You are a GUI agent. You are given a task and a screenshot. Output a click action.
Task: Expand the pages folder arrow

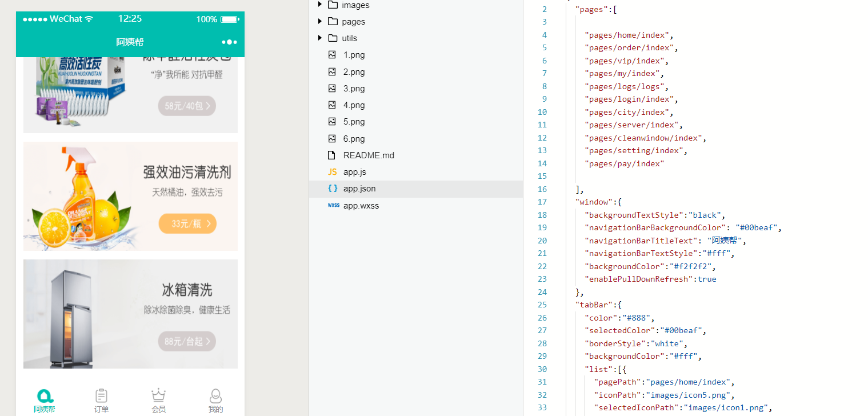pyautogui.click(x=320, y=21)
